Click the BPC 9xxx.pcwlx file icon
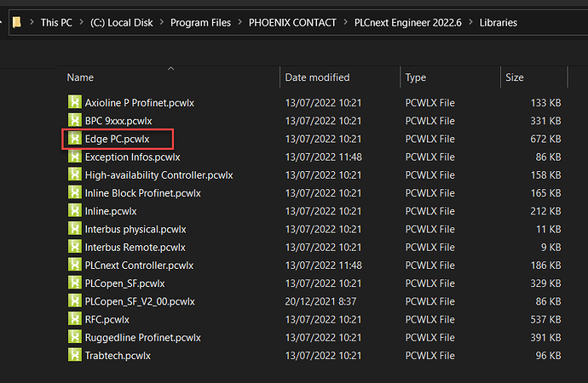 click(x=75, y=120)
